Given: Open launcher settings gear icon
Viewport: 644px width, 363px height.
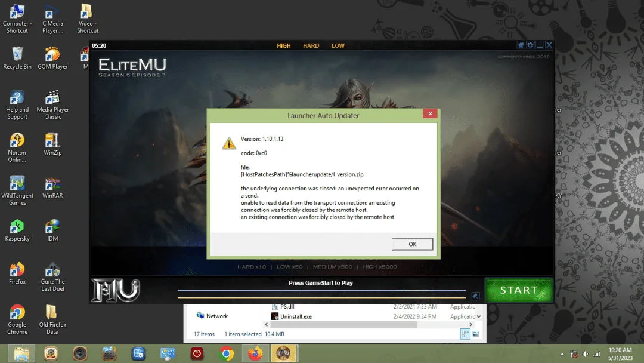Looking at the screenshot, I should [x=530, y=45].
